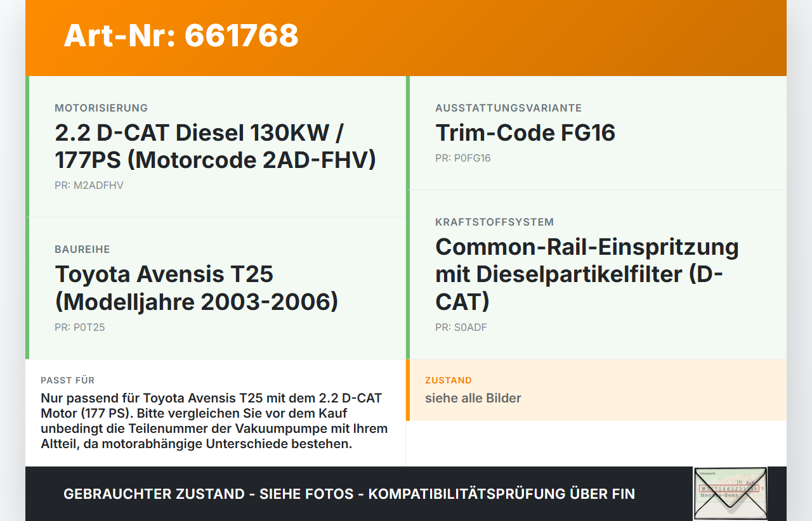Viewport: 812px width, 521px height.
Task: Click the 'PR: P0FG16' code
Action: 463,158
